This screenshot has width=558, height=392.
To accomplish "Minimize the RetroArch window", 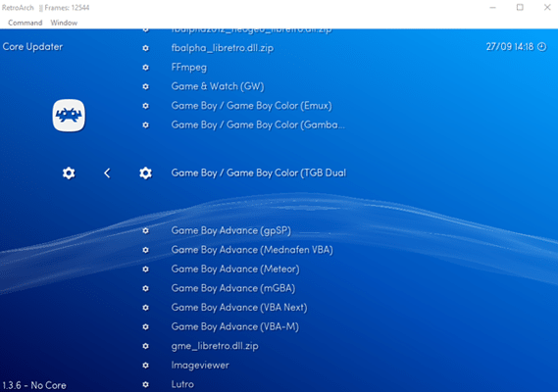I will tap(493, 8).
